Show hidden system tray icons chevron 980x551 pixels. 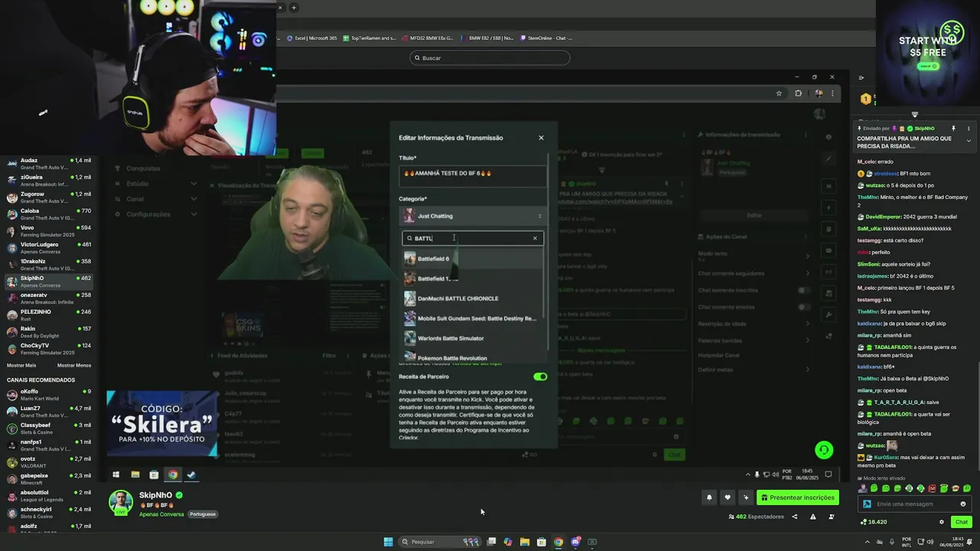coord(867,542)
